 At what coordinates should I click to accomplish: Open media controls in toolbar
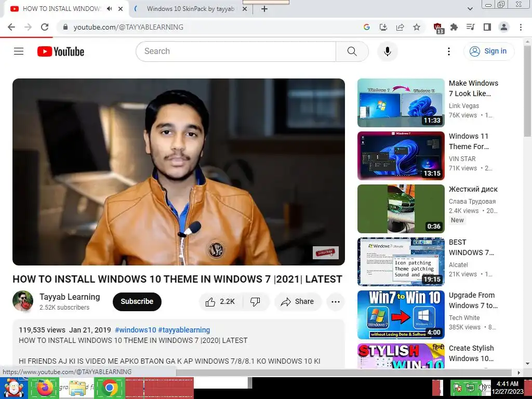click(x=471, y=27)
